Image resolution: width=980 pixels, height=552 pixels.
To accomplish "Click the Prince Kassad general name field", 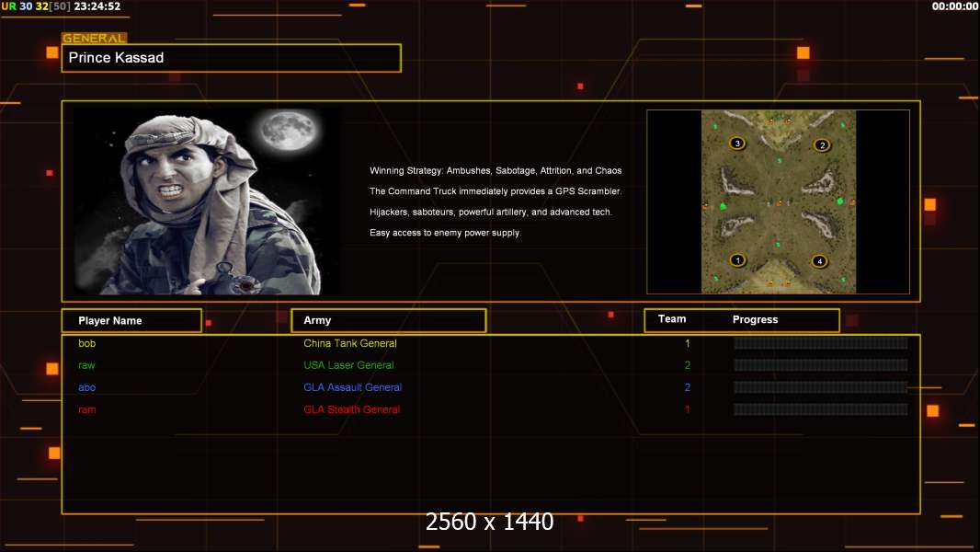I will click(x=232, y=58).
